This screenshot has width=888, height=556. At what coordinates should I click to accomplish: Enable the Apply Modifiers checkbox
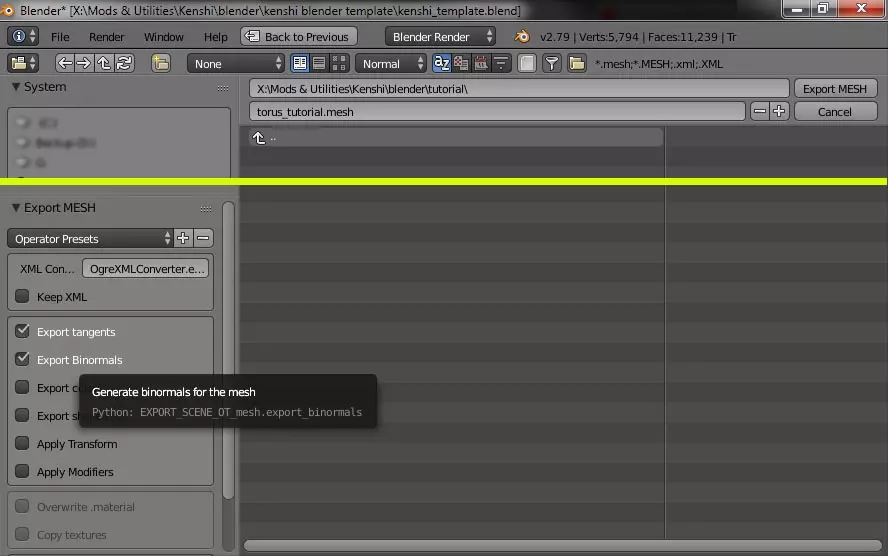pyautogui.click(x=23, y=471)
